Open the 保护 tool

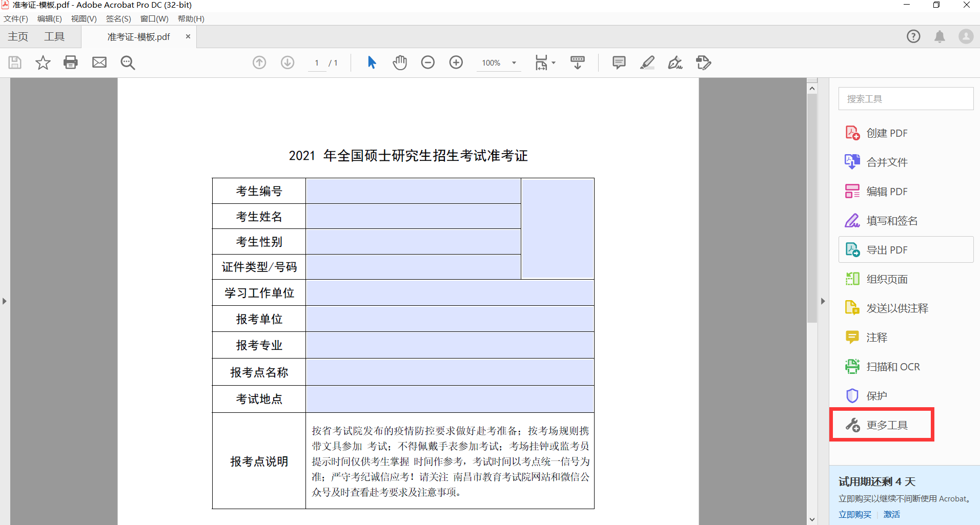point(906,396)
